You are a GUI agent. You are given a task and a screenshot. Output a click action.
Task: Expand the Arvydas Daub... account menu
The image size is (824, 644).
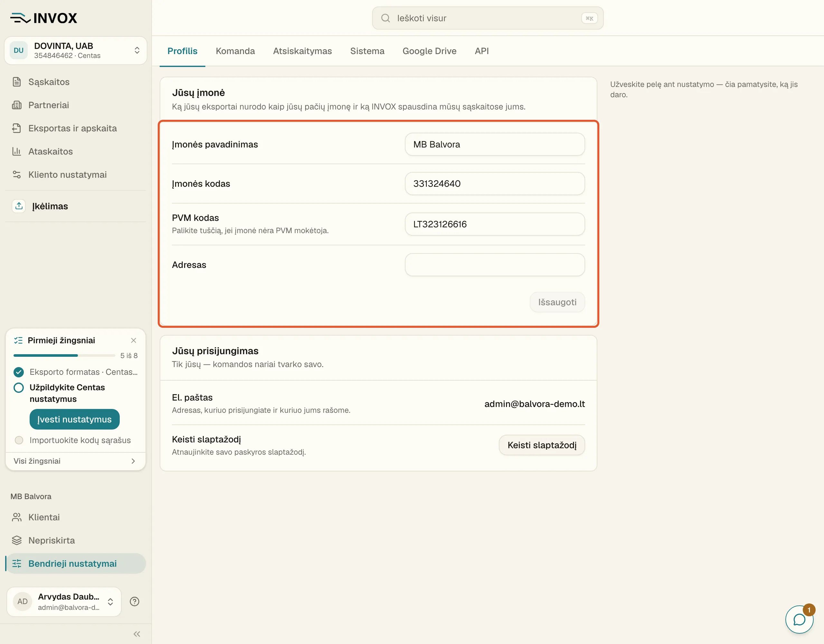64,602
